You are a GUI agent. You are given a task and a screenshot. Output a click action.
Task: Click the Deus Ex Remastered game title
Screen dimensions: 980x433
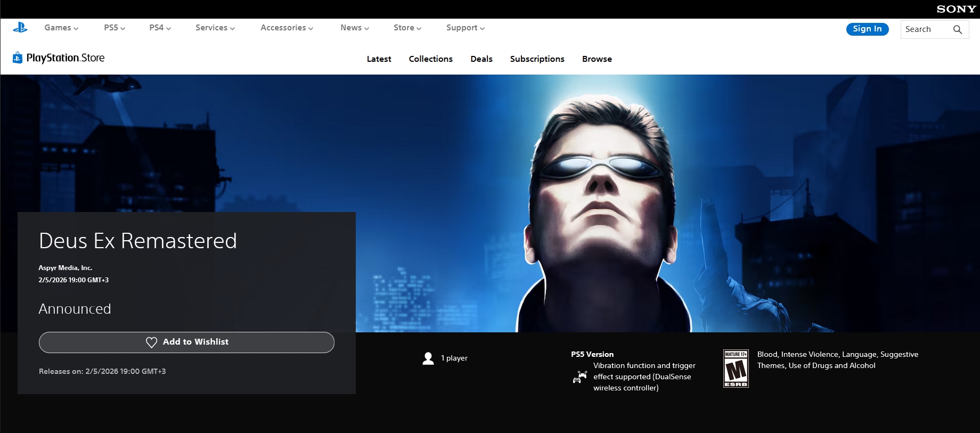138,241
